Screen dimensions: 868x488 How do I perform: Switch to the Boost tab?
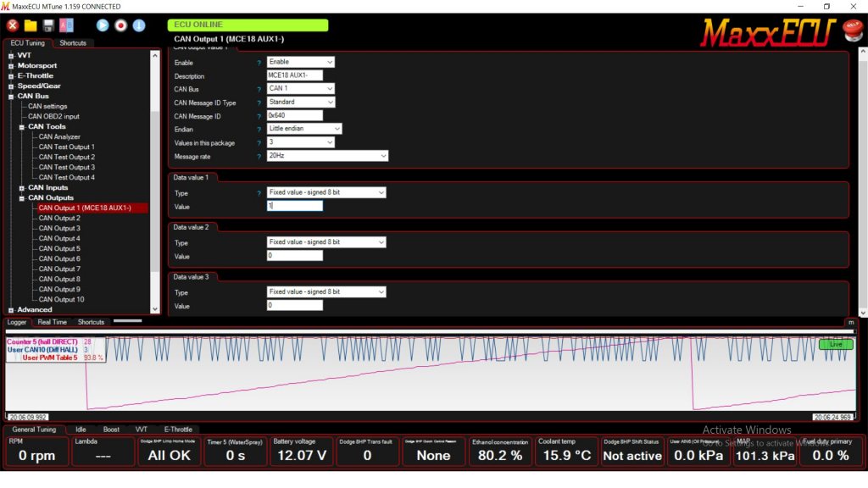pyautogui.click(x=111, y=430)
